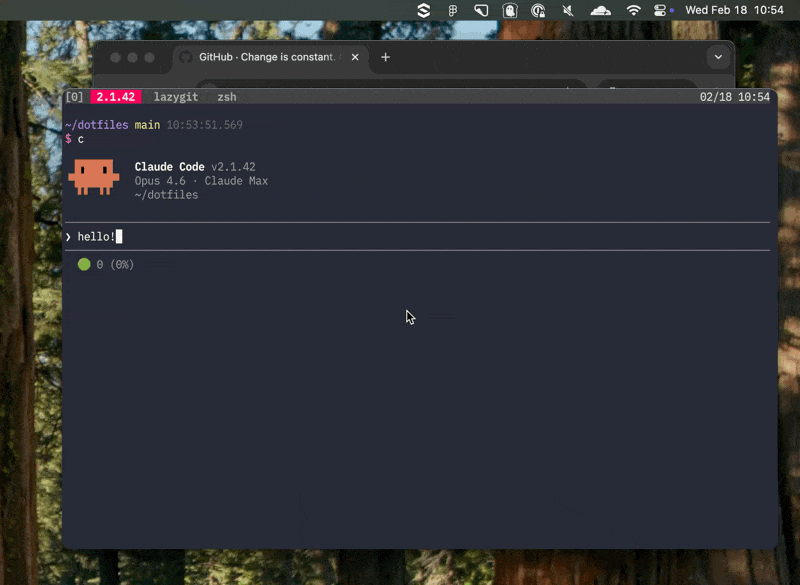Viewport: 800px width, 585px height.
Task: Click the Opus 4.6 · Claude Max line
Action: [x=201, y=181]
